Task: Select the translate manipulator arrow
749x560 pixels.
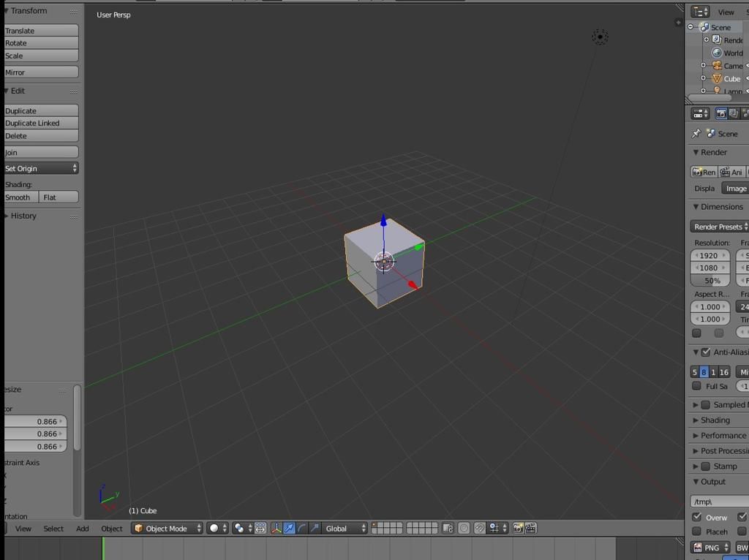Action: (x=289, y=528)
